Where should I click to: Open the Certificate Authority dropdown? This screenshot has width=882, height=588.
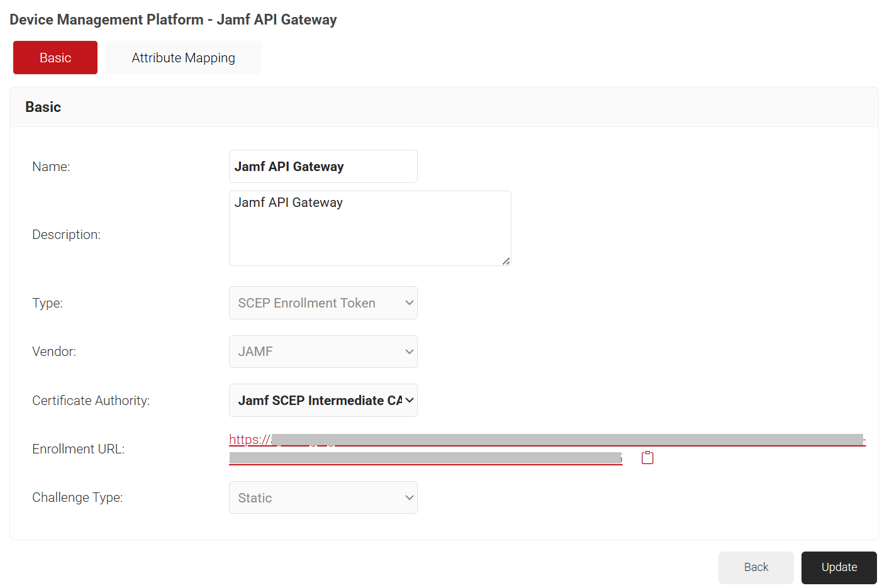(323, 401)
